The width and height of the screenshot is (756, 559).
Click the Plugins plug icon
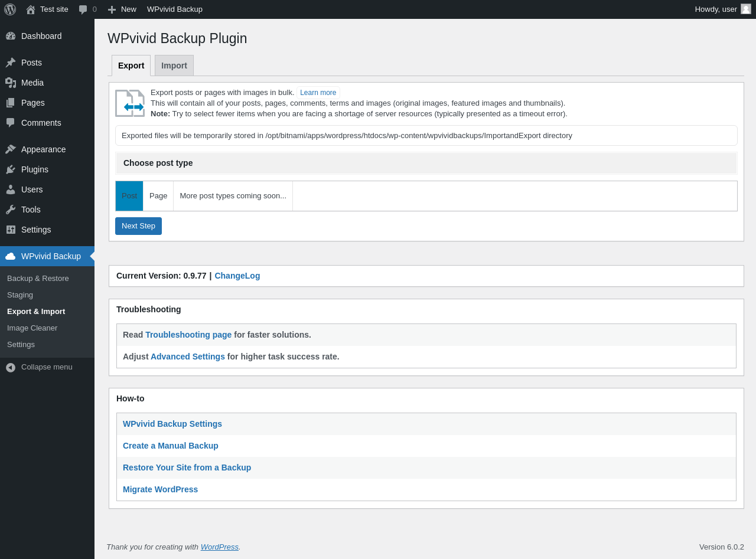(11, 169)
